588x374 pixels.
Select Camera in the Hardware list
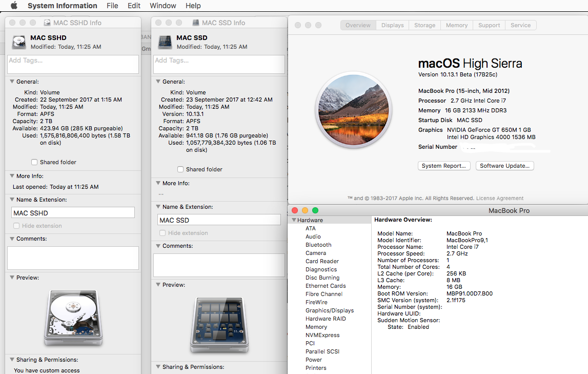[x=316, y=253]
